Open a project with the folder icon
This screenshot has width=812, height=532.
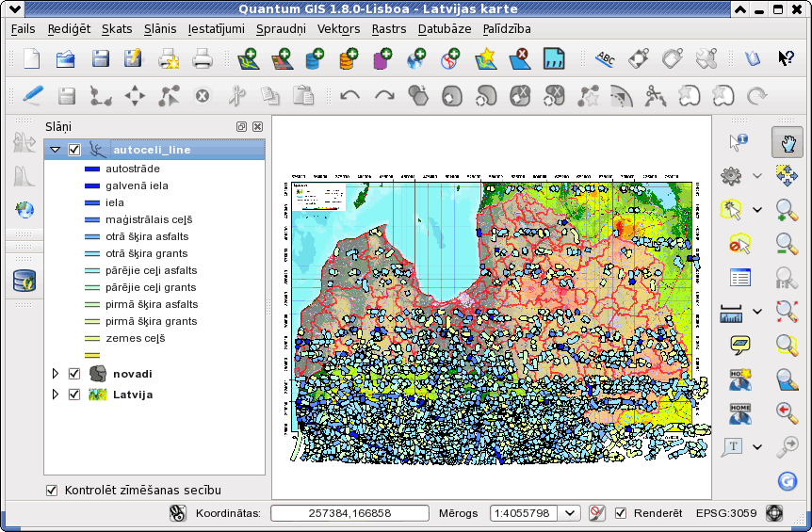click(x=65, y=58)
